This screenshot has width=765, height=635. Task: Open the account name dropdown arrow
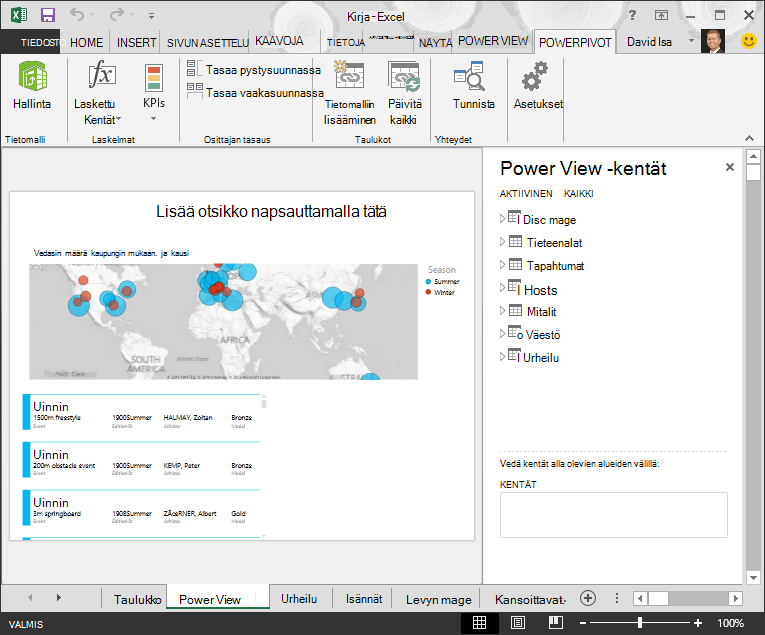(x=691, y=40)
